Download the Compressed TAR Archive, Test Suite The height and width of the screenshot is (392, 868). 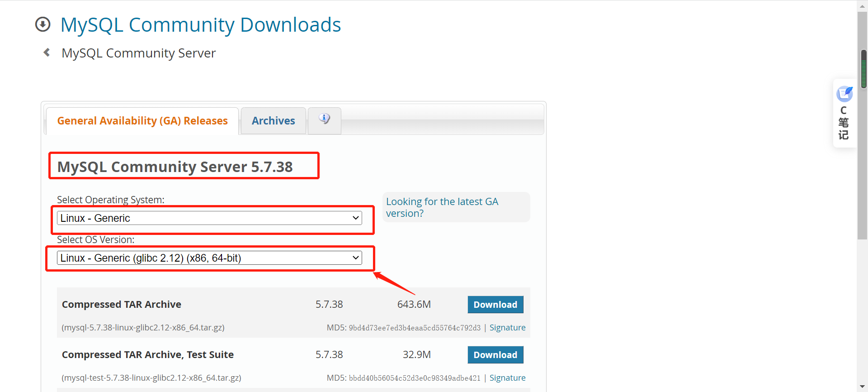coord(495,355)
